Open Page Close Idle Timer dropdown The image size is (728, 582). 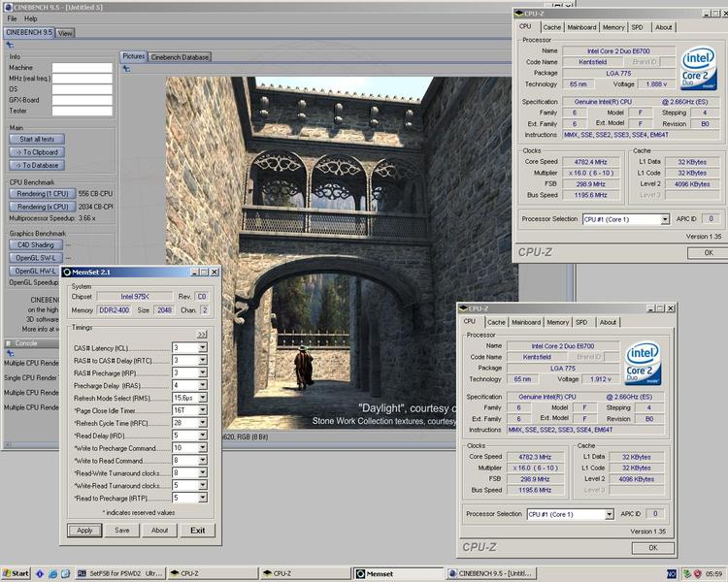(203, 410)
